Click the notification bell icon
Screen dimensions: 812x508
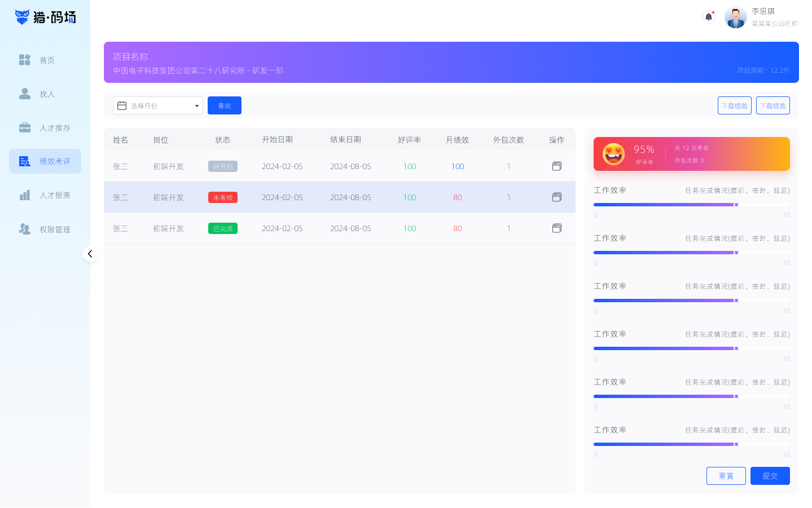[x=708, y=17]
